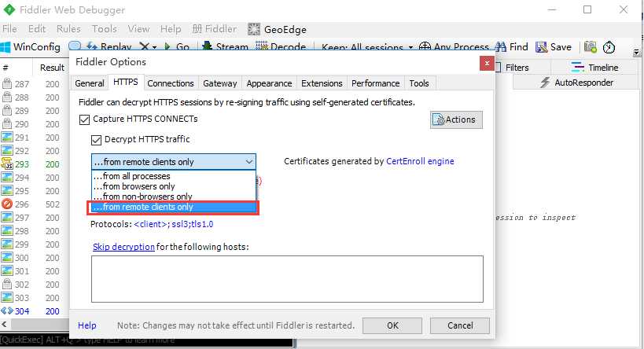Screen dimensions: 644x349
Task: Select '...from non-browsers only' option
Action: (173, 197)
